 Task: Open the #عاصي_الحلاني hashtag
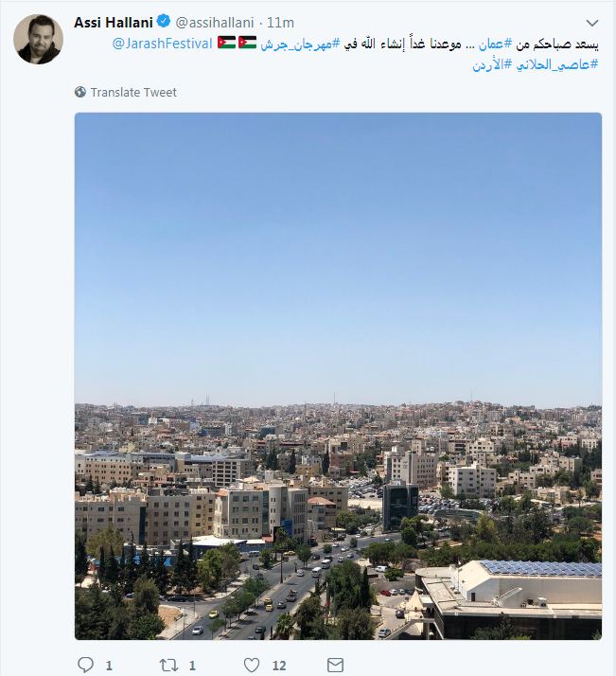point(557,64)
